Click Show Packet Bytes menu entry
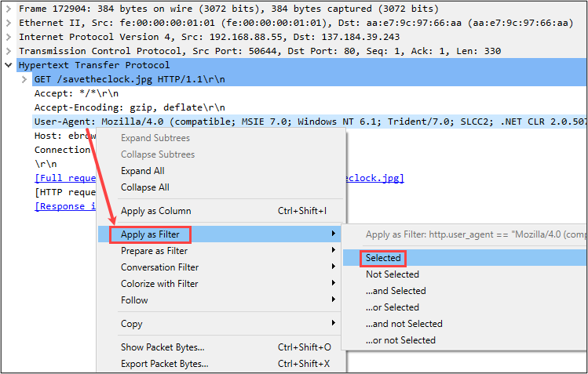This screenshot has width=588, height=374. pyautogui.click(x=163, y=347)
